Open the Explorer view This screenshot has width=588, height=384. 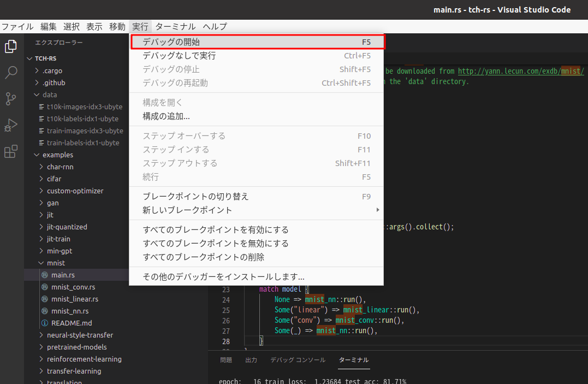[10, 46]
